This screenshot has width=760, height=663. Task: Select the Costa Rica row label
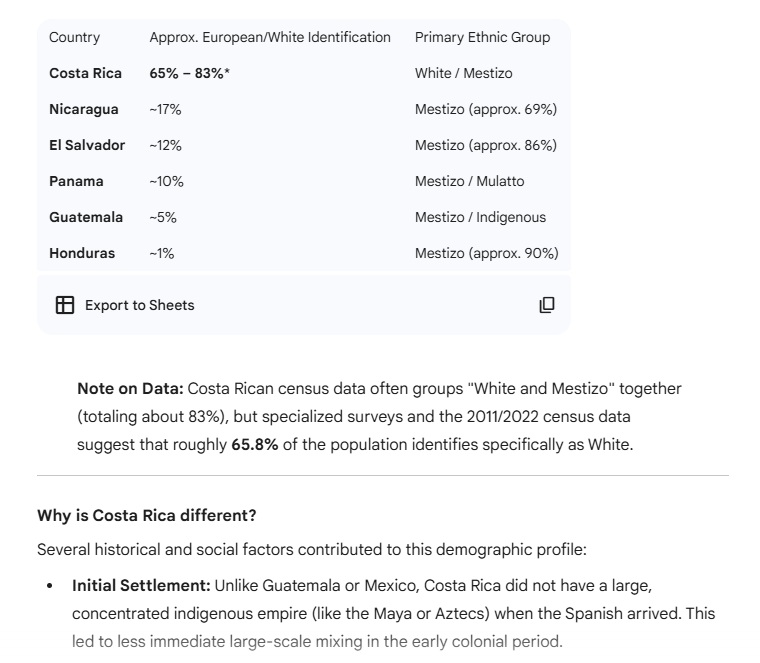pos(85,73)
